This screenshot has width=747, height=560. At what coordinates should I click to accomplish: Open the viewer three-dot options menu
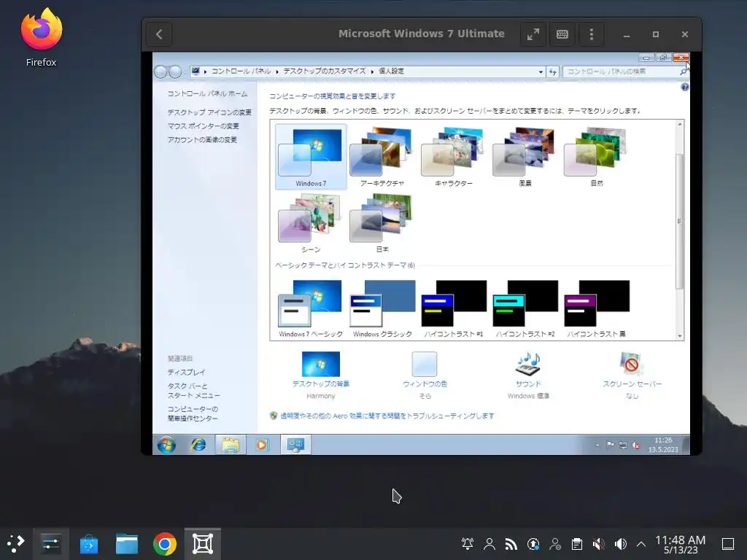click(591, 34)
